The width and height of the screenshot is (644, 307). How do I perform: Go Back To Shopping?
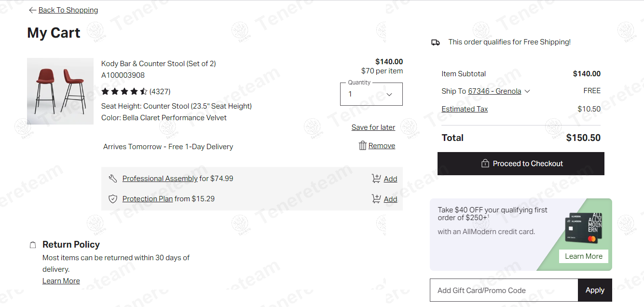click(x=68, y=10)
